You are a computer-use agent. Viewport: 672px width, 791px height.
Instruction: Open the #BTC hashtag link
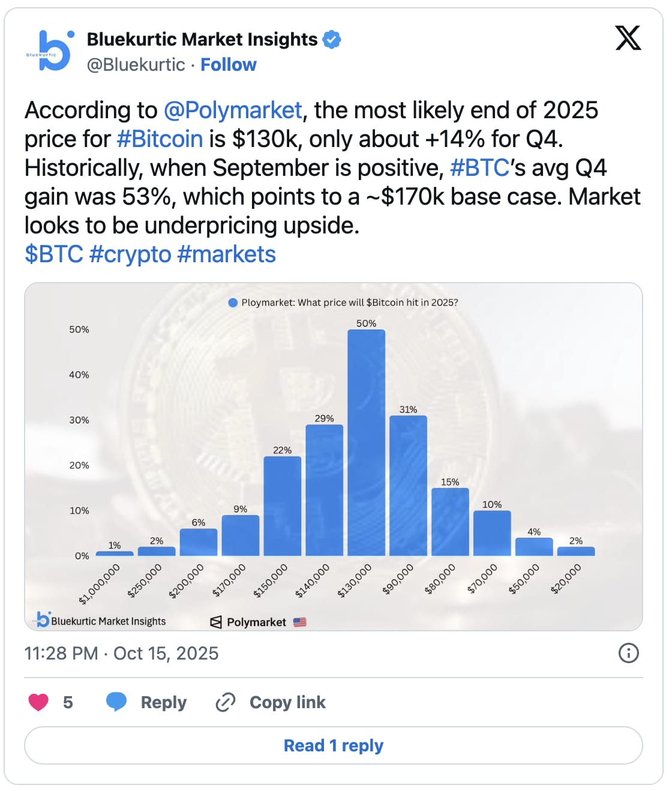479,168
